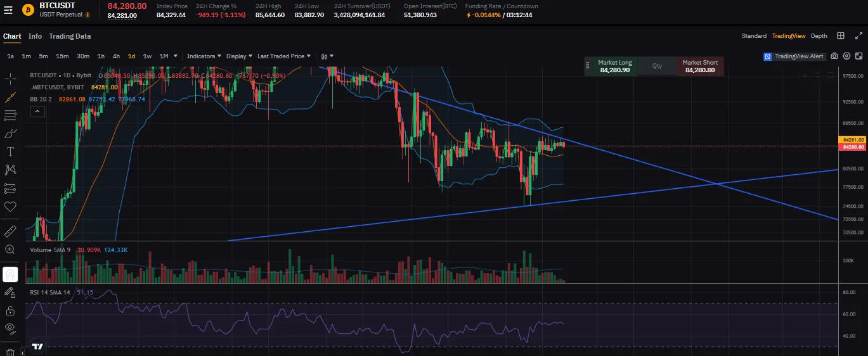The height and width of the screenshot is (356, 868).
Task: Open the Display dropdown
Action: (239, 56)
